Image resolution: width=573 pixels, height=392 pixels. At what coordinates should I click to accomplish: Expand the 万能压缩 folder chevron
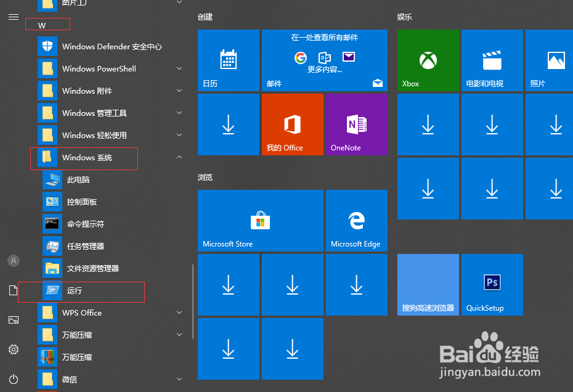[x=179, y=335]
